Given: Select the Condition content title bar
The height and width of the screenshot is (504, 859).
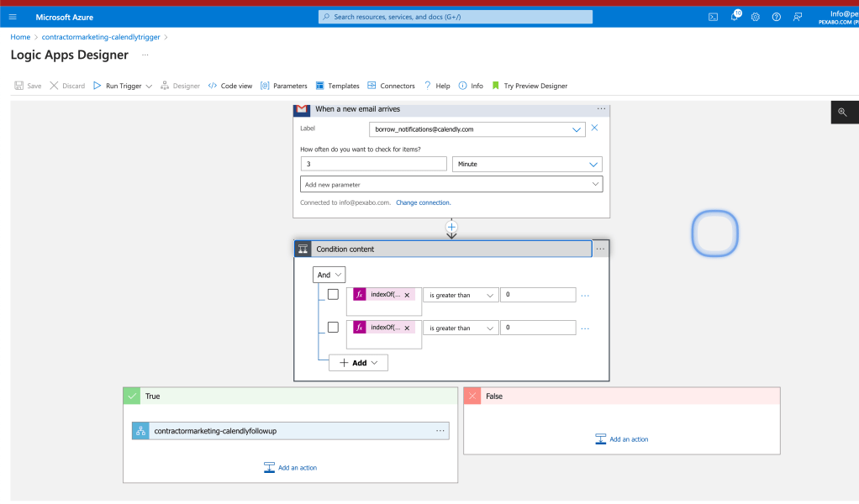Looking at the screenshot, I should click(443, 249).
